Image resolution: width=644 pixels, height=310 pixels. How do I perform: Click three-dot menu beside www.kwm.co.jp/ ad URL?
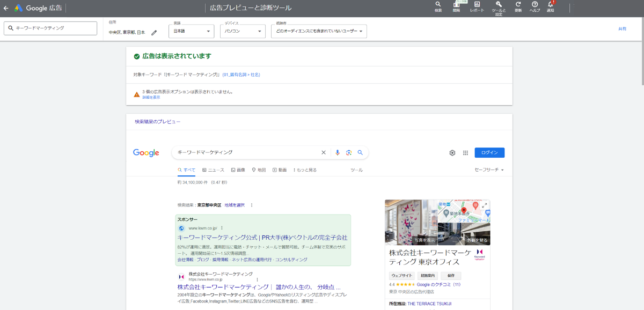pos(222,228)
